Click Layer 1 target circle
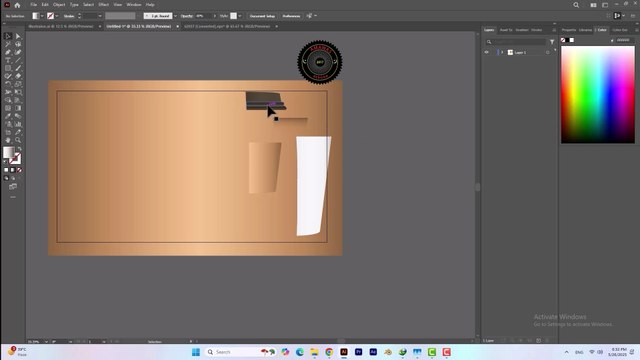Viewport: 640px width, 360px height. [x=547, y=52]
